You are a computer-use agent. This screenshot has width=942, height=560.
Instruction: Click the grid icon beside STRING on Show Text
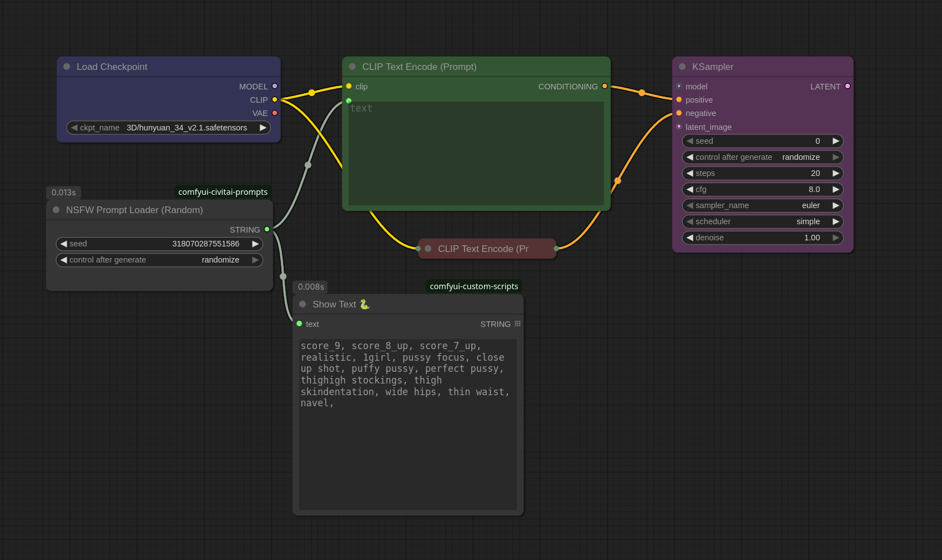(517, 324)
